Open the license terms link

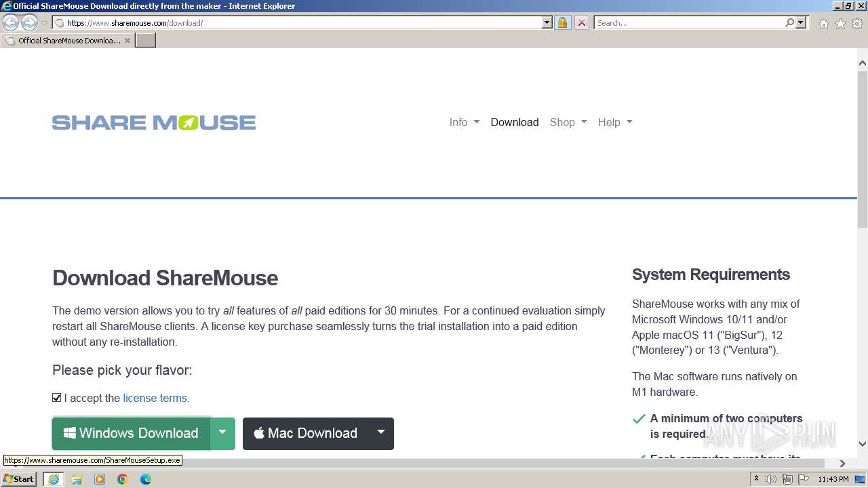tap(156, 398)
